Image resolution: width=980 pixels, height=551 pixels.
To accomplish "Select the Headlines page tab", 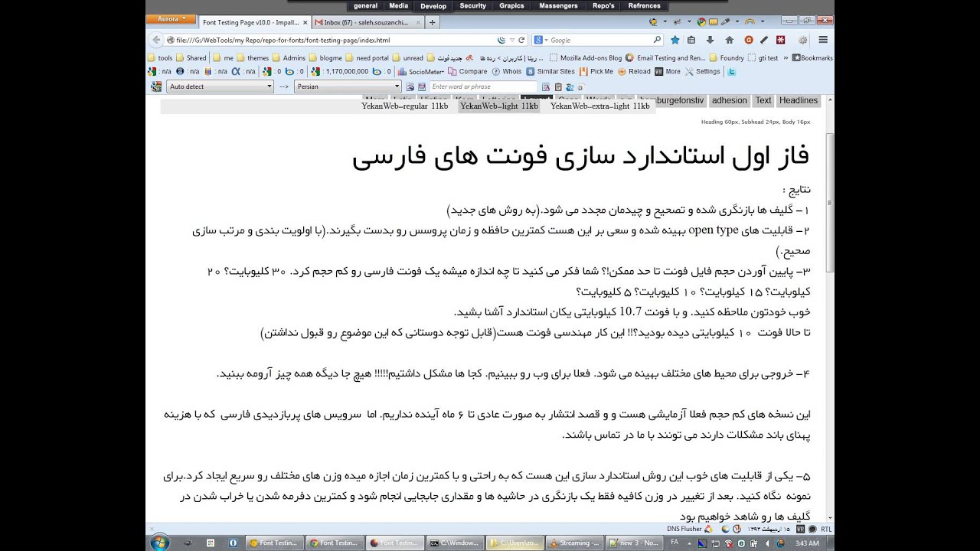I will coord(799,100).
